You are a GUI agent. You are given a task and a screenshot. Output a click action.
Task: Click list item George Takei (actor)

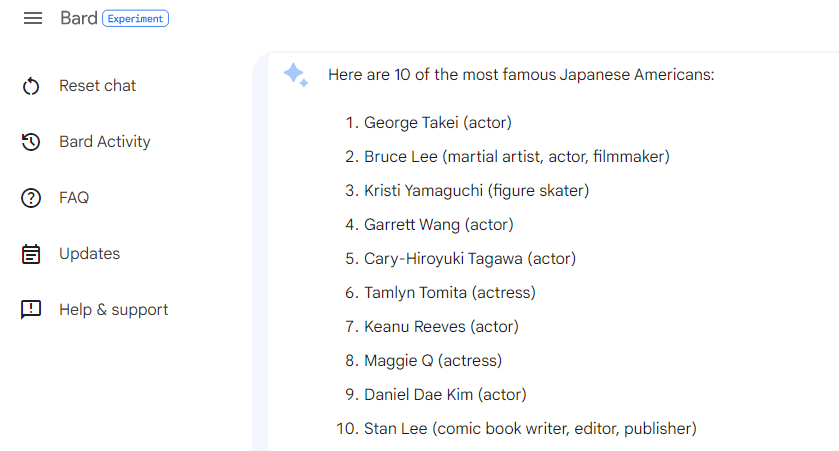point(438,123)
